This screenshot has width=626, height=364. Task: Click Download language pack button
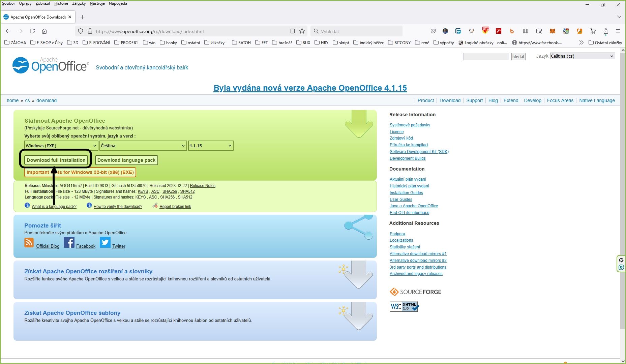pos(126,160)
